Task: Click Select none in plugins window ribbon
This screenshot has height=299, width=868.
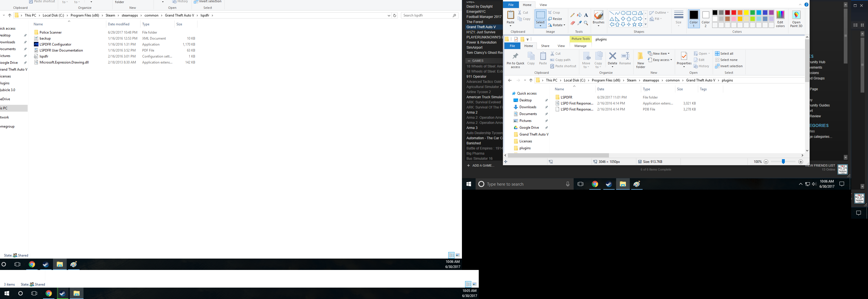Action: pyautogui.click(x=726, y=60)
